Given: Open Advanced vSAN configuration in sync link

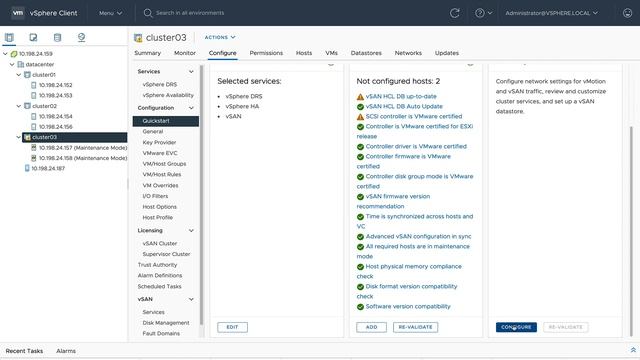Looking at the screenshot, I should click(x=418, y=236).
